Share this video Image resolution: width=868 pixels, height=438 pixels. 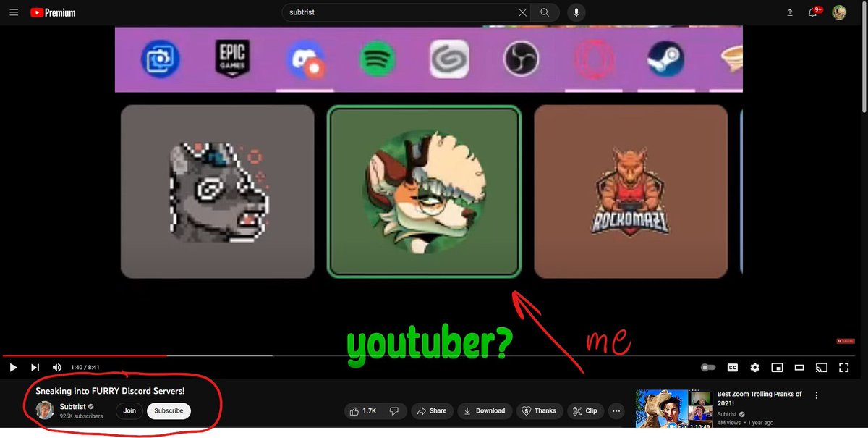coord(432,410)
